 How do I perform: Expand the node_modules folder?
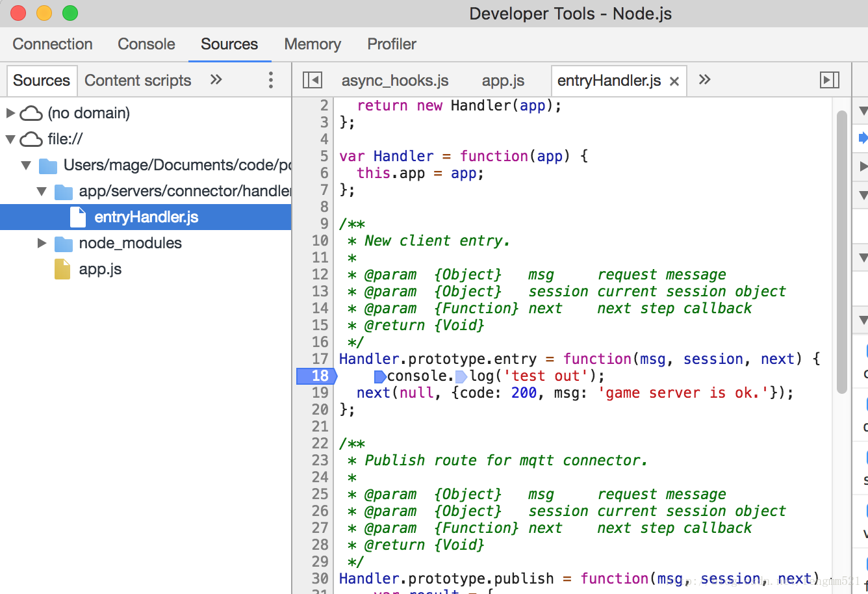click(x=42, y=243)
